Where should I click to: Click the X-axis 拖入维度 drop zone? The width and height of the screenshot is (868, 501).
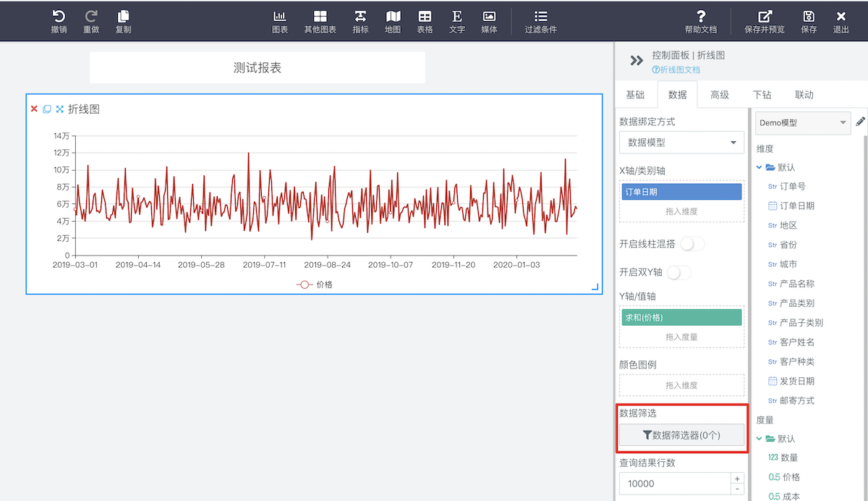click(x=681, y=211)
